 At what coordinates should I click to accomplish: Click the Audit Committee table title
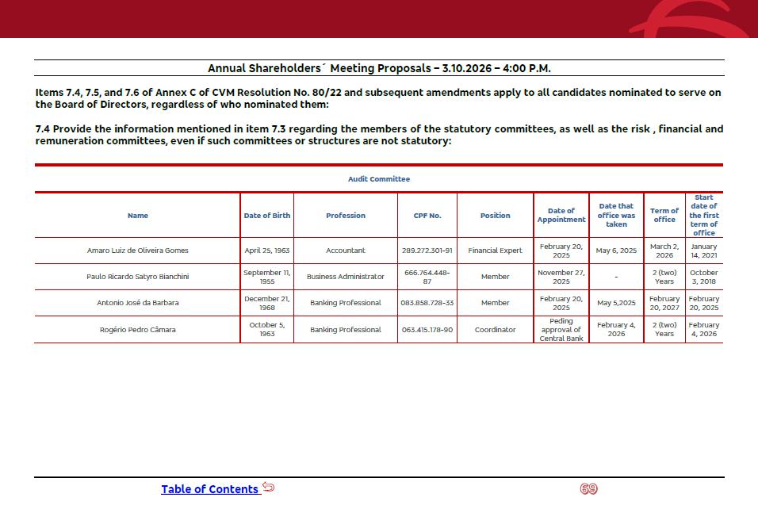[379, 179]
